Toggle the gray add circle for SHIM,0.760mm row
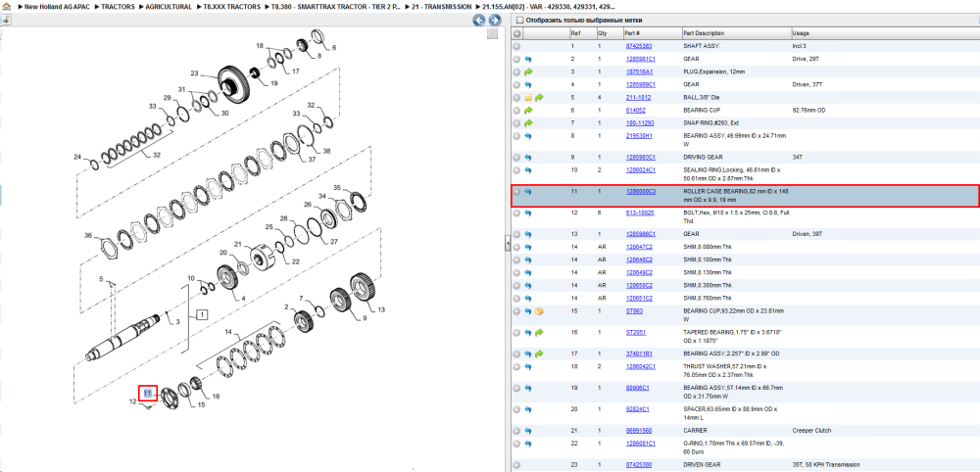Image resolution: width=980 pixels, height=472 pixels. (516, 298)
